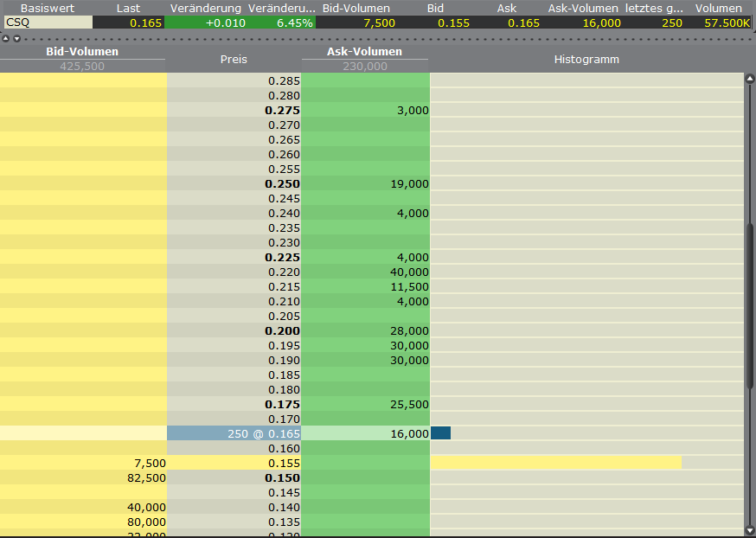The width and height of the screenshot is (756, 538).
Task: Collapse the quote panel using up arrow
Action: (6, 39)
